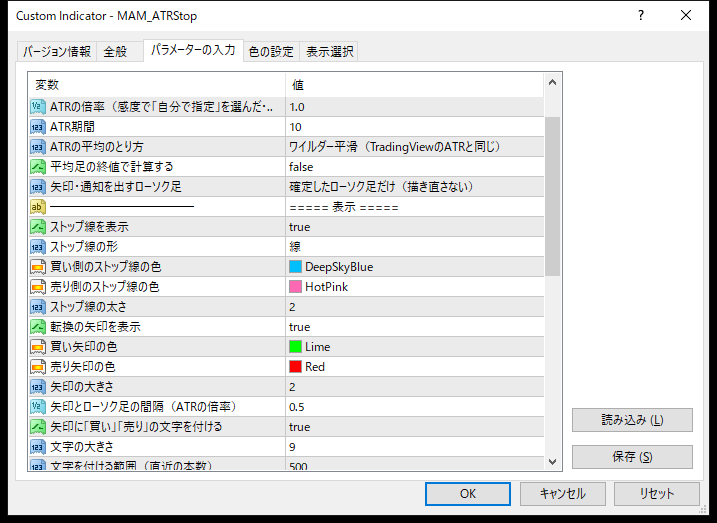Open the Red color value dropdown
Image resolution: width=717 pixels, height=523 pixels.
(x=415, y=367)
